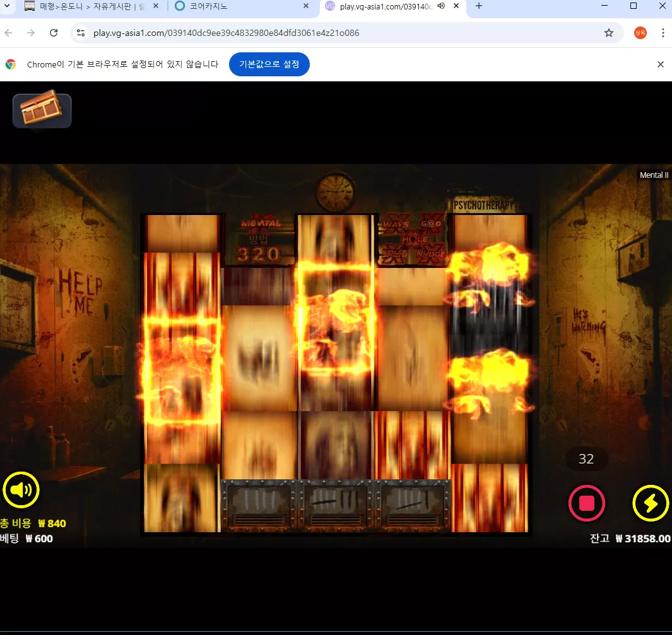Open a new browser tab
The image size is (672, 635).
tap(479, 6)
